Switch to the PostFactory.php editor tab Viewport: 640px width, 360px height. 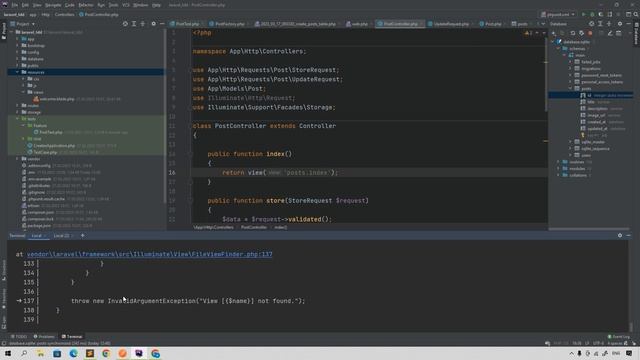(x=229, y=24)
